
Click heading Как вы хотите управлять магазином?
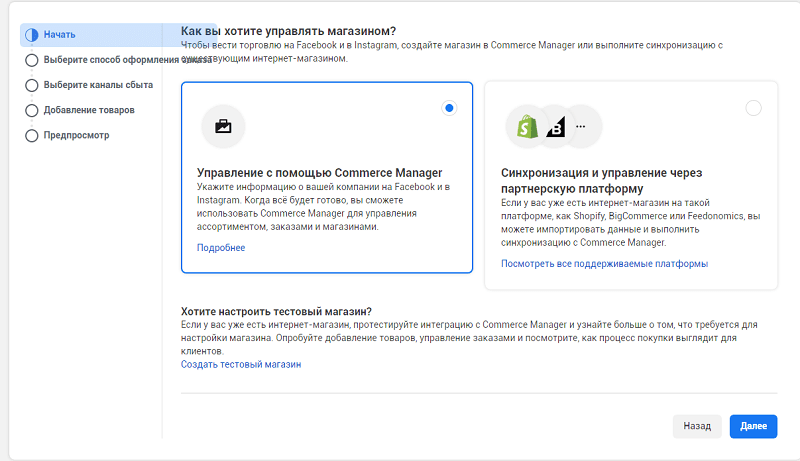(x=288, y=31)
